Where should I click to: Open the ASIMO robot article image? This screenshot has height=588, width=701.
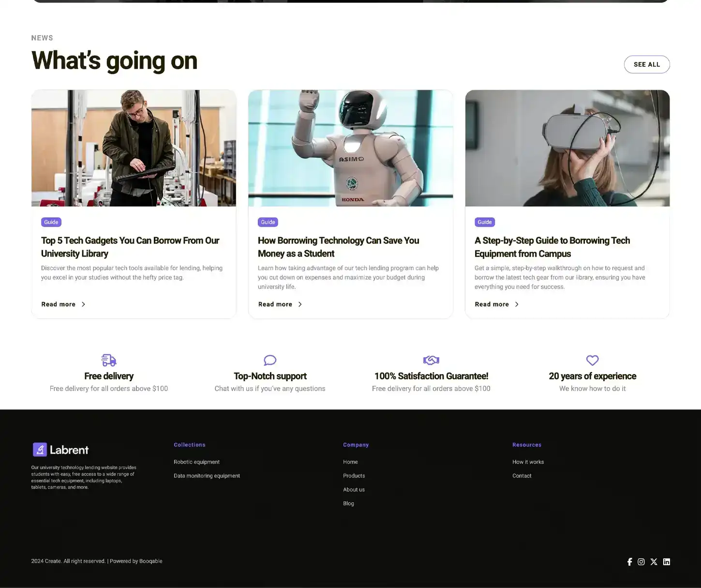tap(350, 148)
